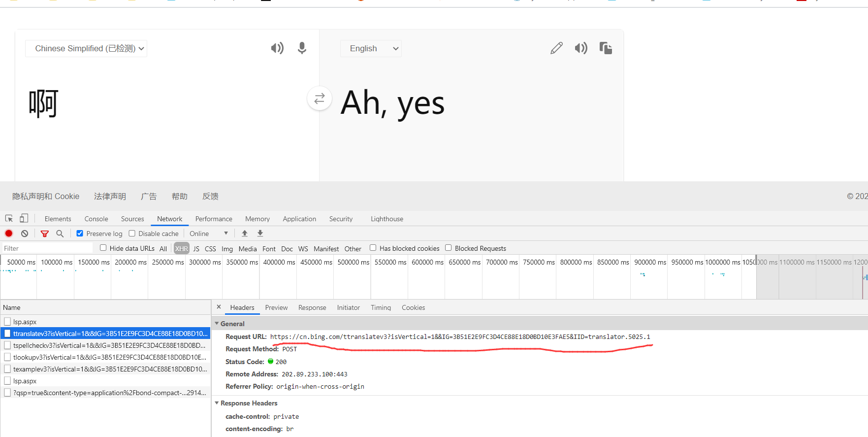Open 广告 footer link

click(149, 196)
